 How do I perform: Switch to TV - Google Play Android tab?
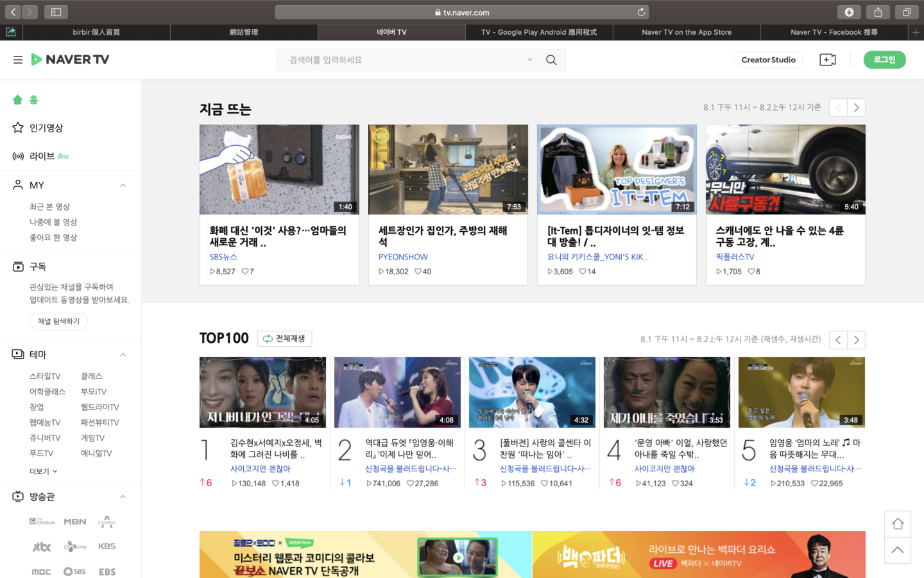(x=539, y=32)
